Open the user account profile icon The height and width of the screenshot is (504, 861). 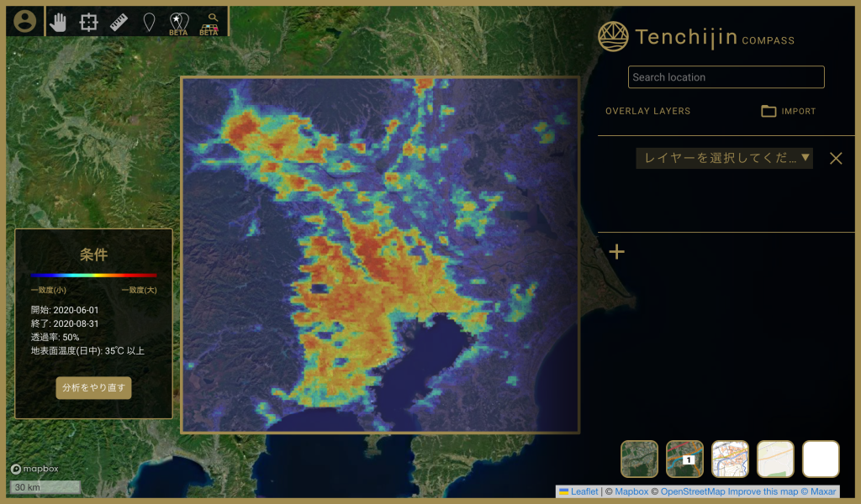point(24,21)
